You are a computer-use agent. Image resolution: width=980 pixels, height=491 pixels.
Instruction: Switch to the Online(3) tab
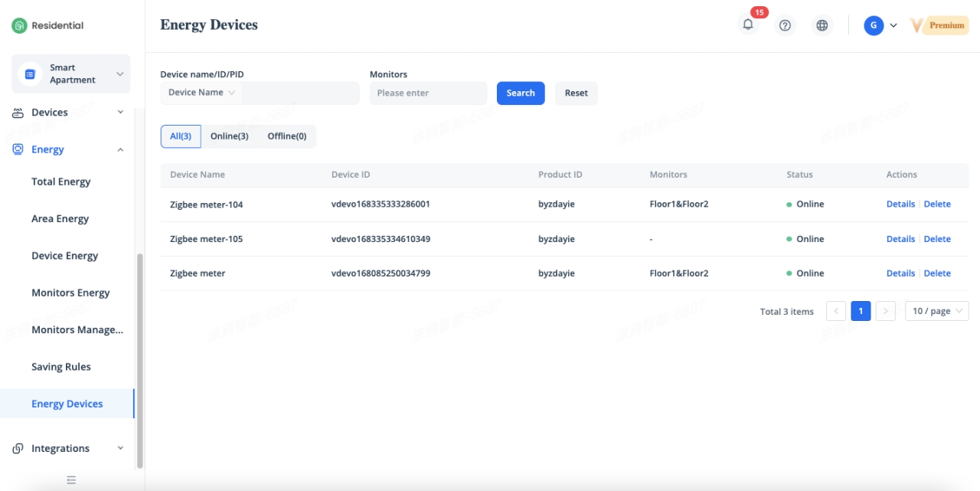230,136
